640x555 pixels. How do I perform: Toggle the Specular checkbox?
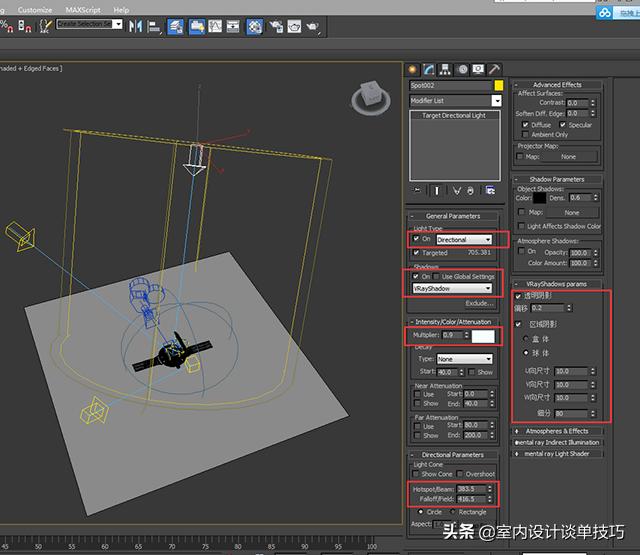click(x=562, y=124)
